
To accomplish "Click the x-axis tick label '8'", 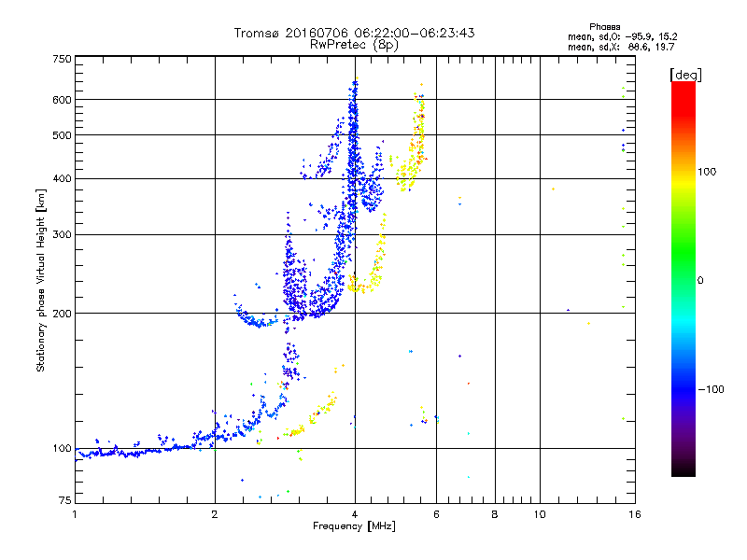I will [495, 514].
